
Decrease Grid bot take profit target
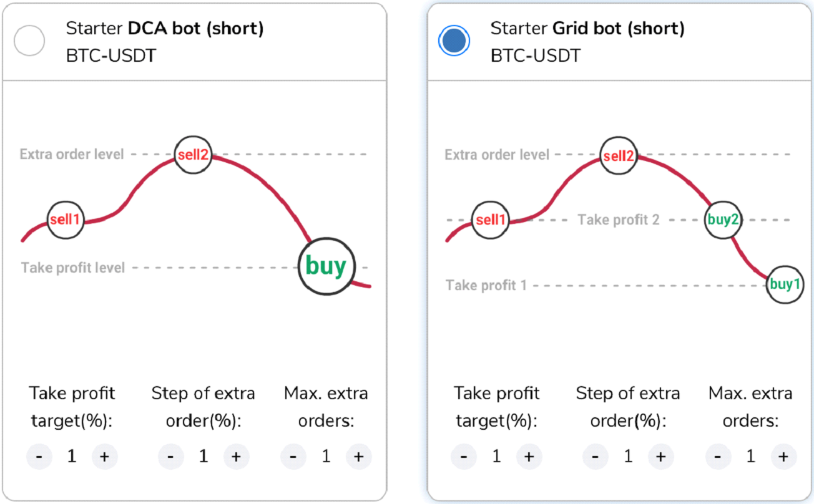[464, 457]
